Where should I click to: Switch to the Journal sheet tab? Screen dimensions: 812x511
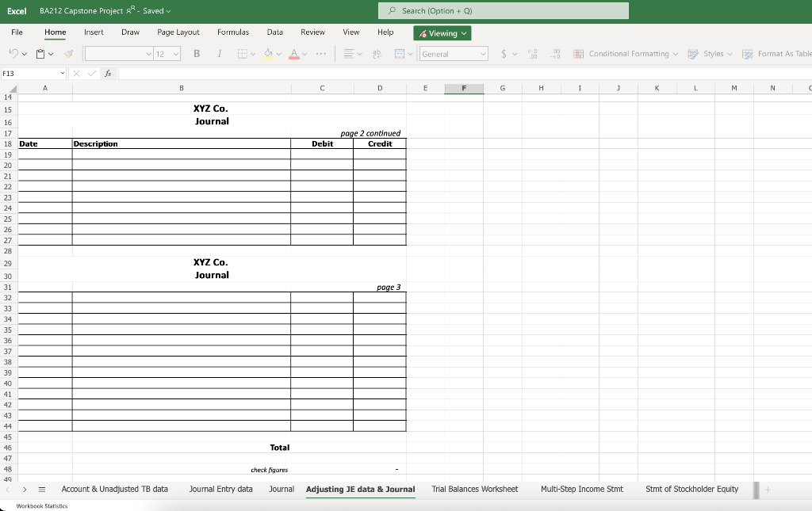tap(282, 490)
